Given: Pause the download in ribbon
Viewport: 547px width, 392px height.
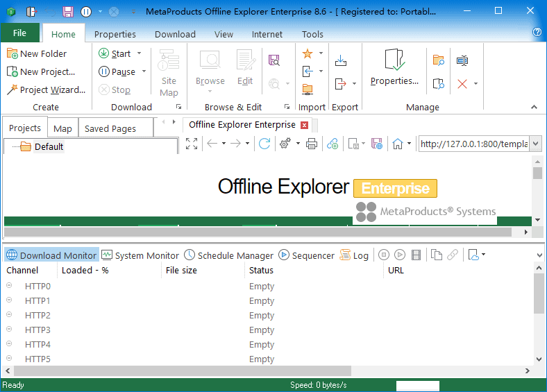Looking at the screenshot, I should point(117,72).
